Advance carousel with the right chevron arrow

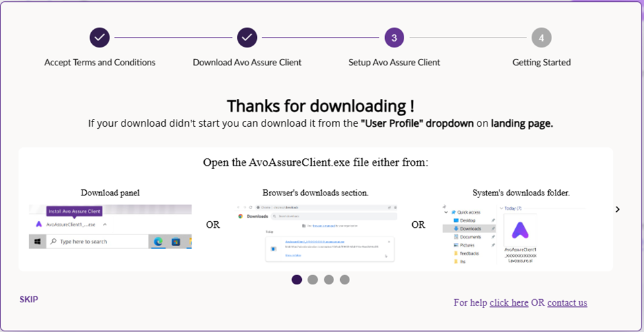tap(618, 209)
